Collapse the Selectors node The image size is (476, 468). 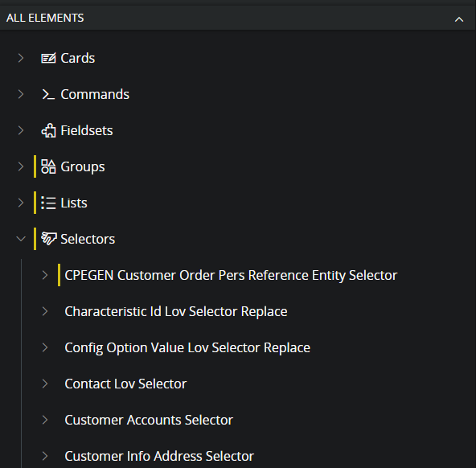pyautogui.click(x=21, y=239)
